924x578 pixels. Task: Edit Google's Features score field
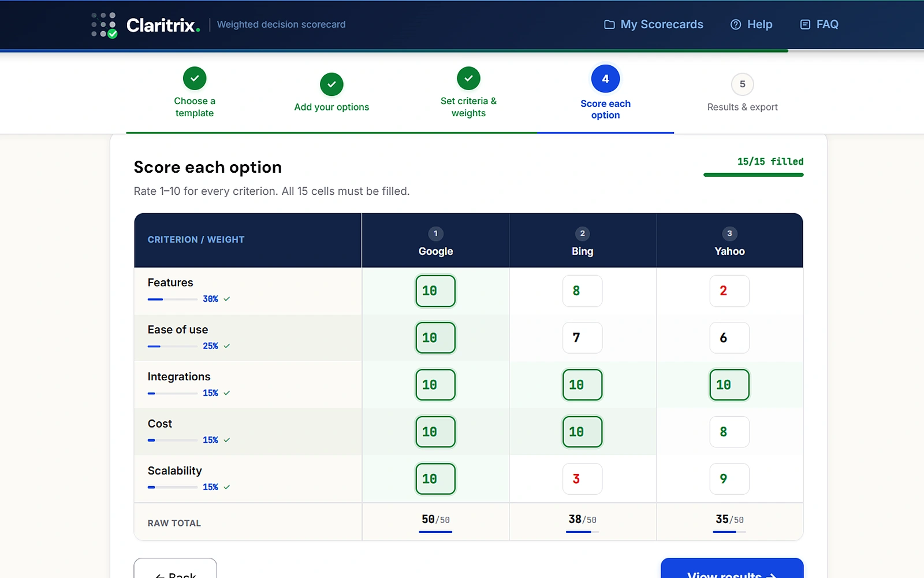435,291
